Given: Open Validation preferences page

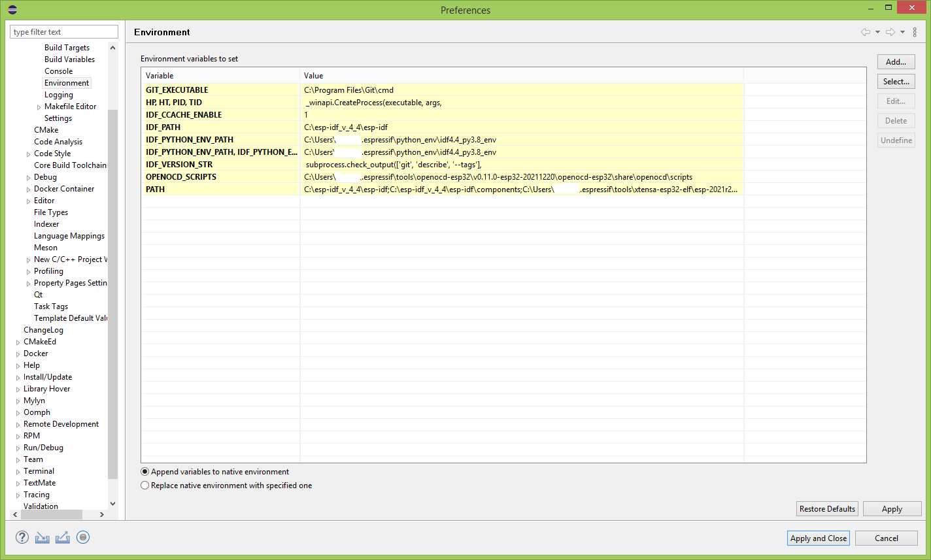Looking at the screenshot, I should pos(41,506).
